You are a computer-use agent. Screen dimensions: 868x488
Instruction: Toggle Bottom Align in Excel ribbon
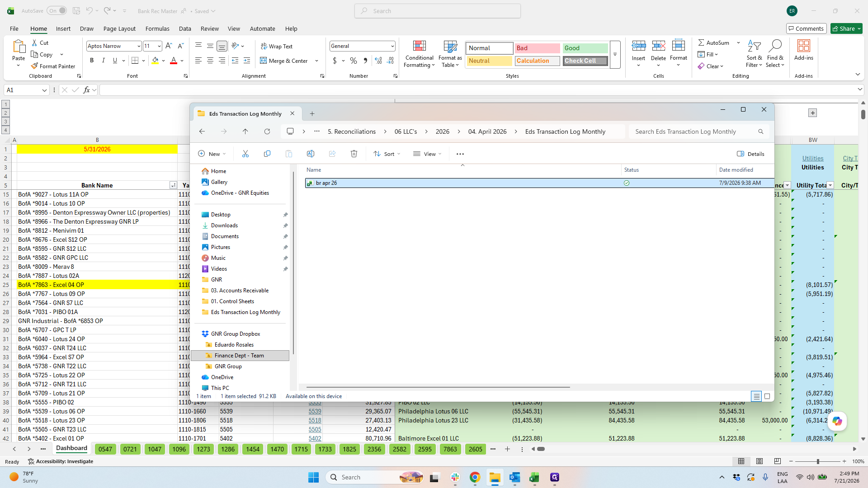point(222,46)
